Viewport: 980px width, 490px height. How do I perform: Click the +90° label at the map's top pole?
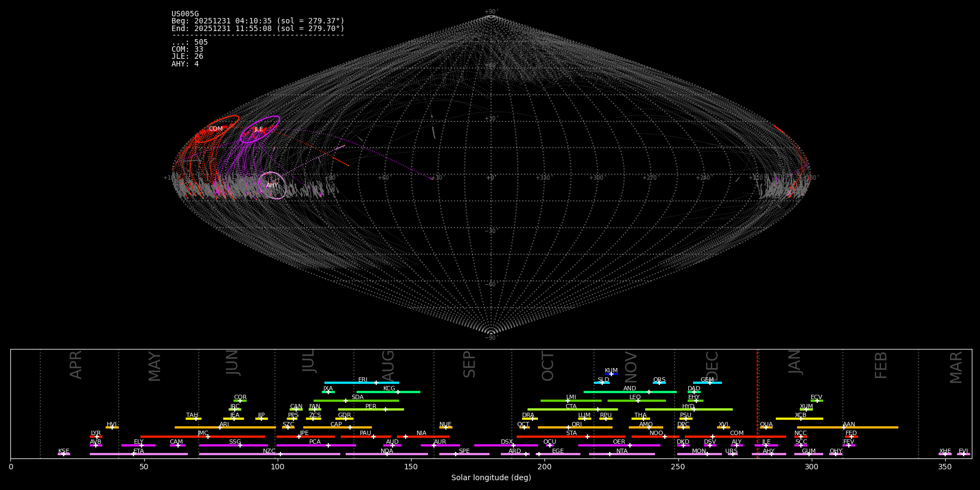[x=491, y=11]
